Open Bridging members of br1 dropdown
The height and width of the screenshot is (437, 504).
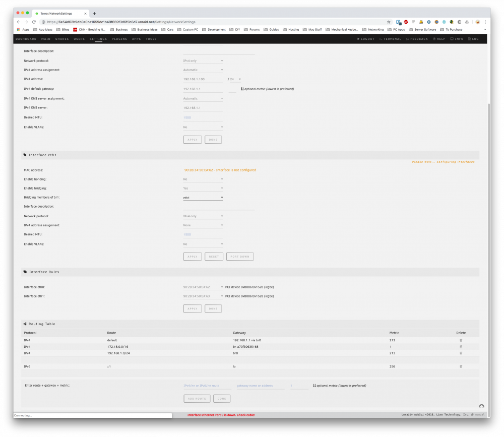click(x=203, y=198)
